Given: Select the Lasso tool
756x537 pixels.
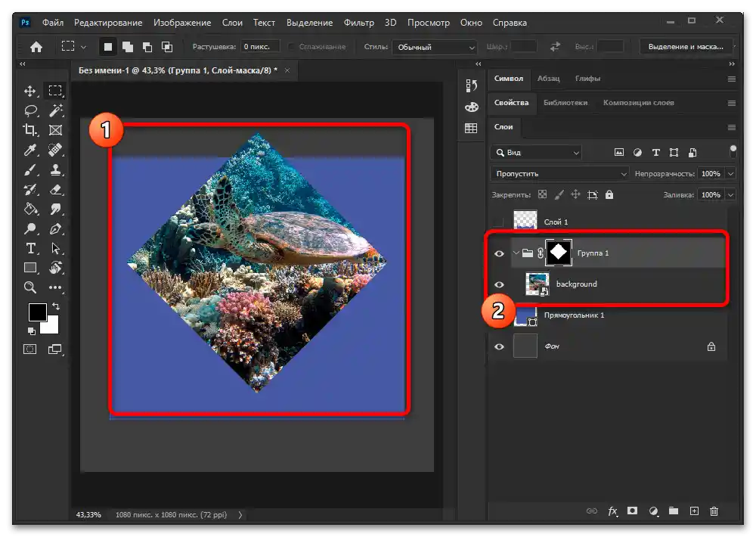Looking at the screenshot, I should (31, 110).
